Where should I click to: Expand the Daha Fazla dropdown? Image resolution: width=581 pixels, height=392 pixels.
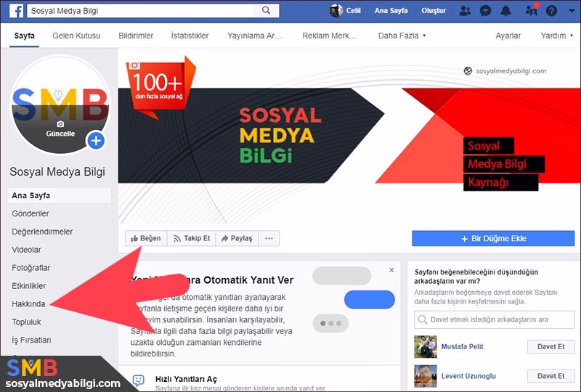402,36
